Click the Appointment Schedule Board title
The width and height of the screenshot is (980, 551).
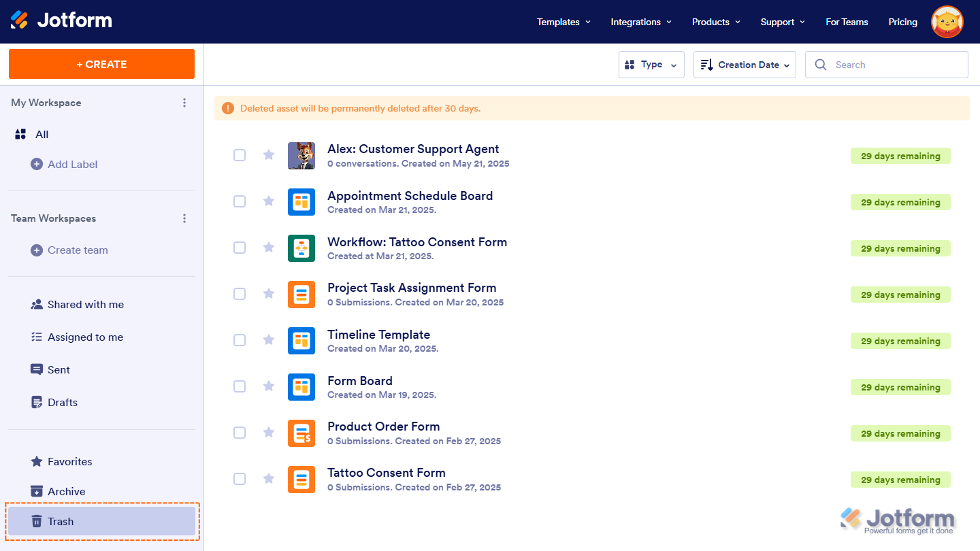(410, 195)
